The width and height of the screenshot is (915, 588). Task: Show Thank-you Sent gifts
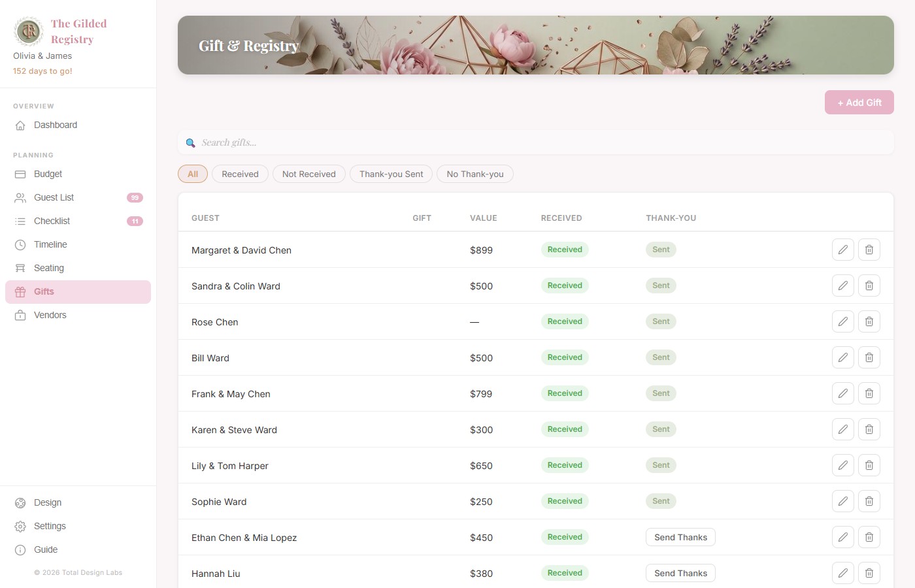pos(391,174)
